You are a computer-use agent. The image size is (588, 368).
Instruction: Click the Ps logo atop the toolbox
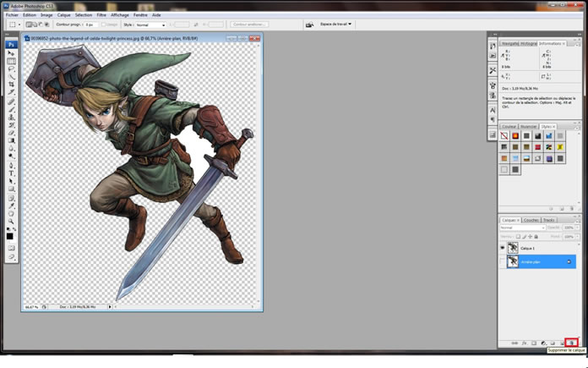pos(11,45)
